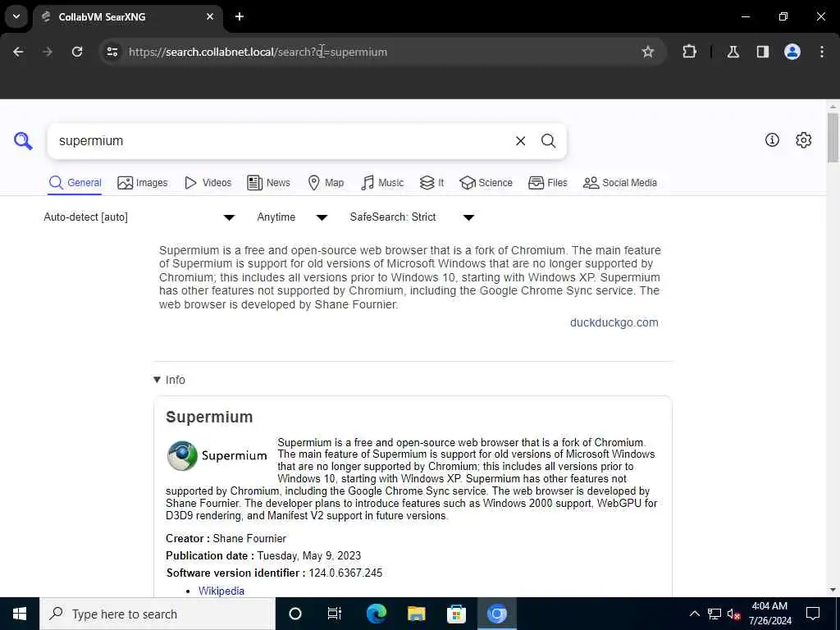Switch to the Science tab

pyautogui.click(x=486, y=183)
